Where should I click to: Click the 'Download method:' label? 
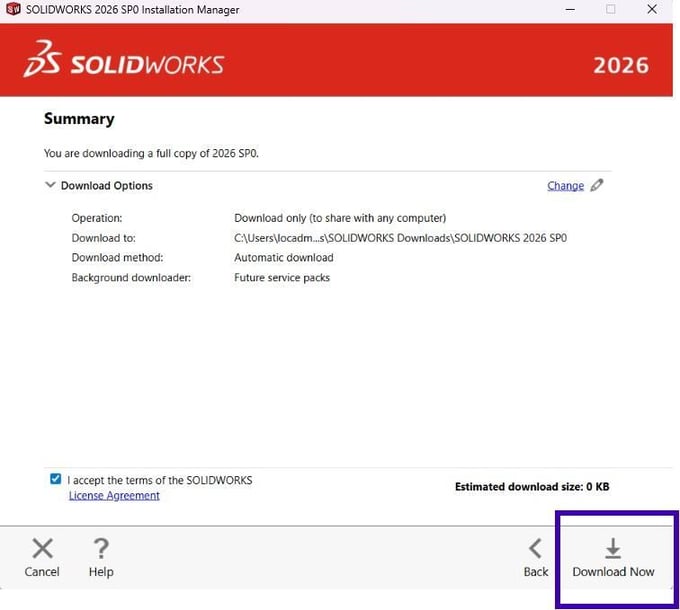pos(117,258)
